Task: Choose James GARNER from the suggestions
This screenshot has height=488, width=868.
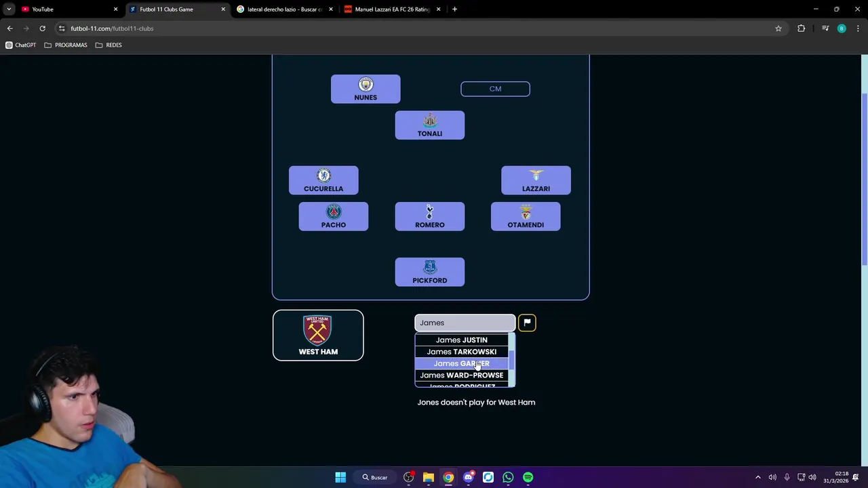Action: click(x=462, y=363)
